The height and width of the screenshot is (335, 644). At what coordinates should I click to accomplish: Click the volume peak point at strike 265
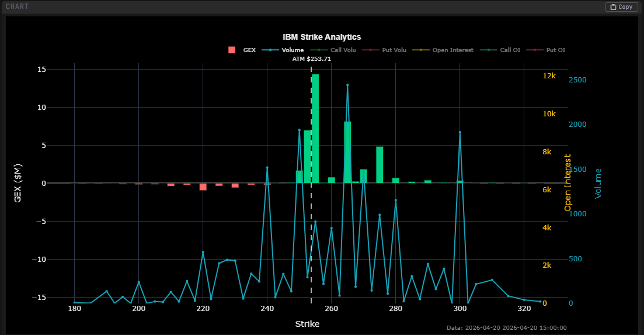[347, 85]
